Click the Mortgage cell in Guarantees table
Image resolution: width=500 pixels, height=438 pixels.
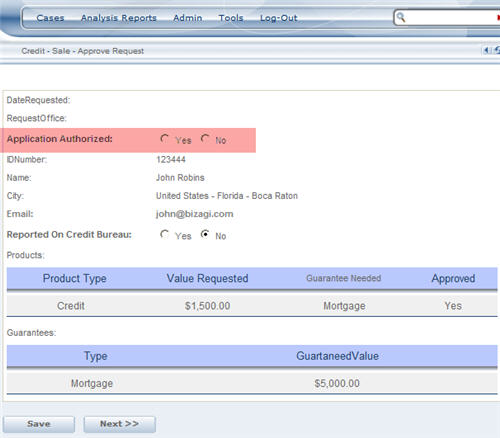(92, 383)
